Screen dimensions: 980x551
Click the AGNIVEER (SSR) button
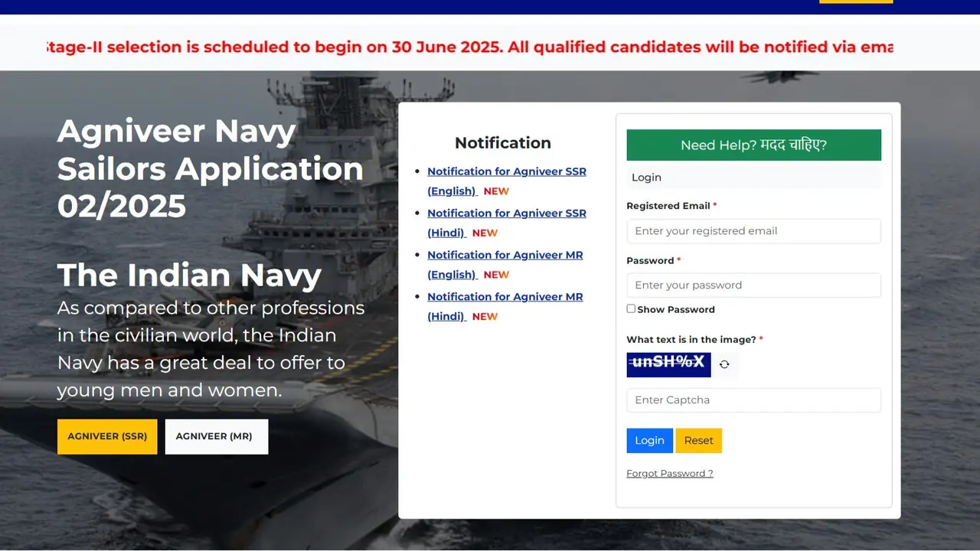click(x=106, y=436)
